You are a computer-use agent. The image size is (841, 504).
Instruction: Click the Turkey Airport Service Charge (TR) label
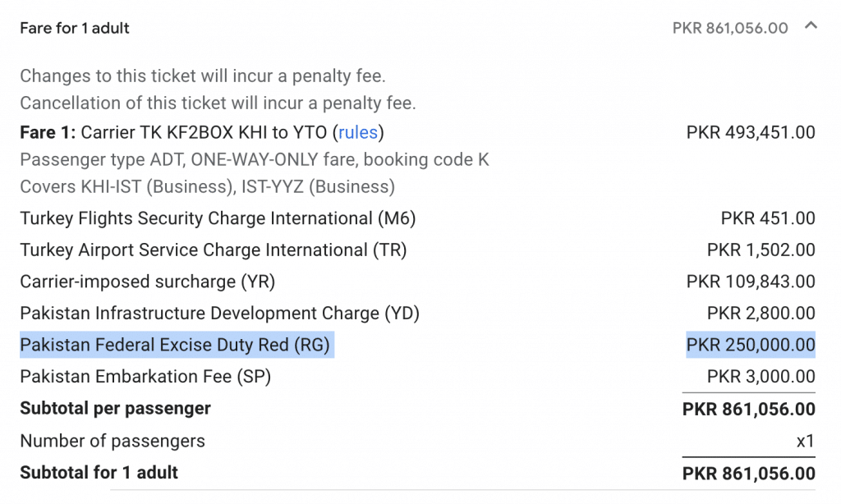[213, 250]
